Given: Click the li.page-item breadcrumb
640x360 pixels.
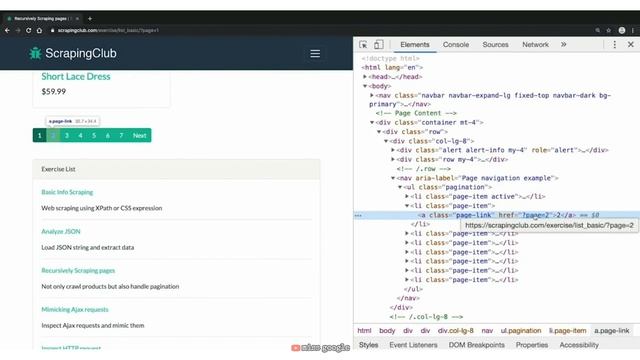Looking at the screenshot, I should [567, 331].
